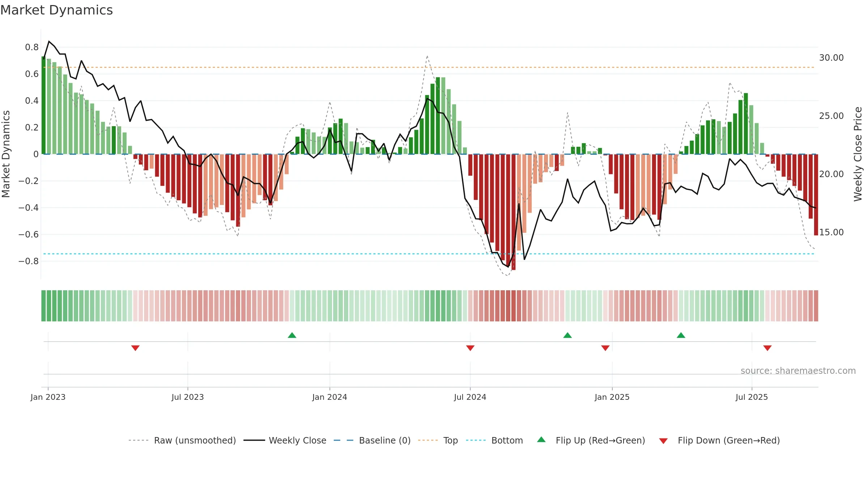Click the Jan 2024 x-axis label
Screen dimensions: 868x488
coord(330,397)
